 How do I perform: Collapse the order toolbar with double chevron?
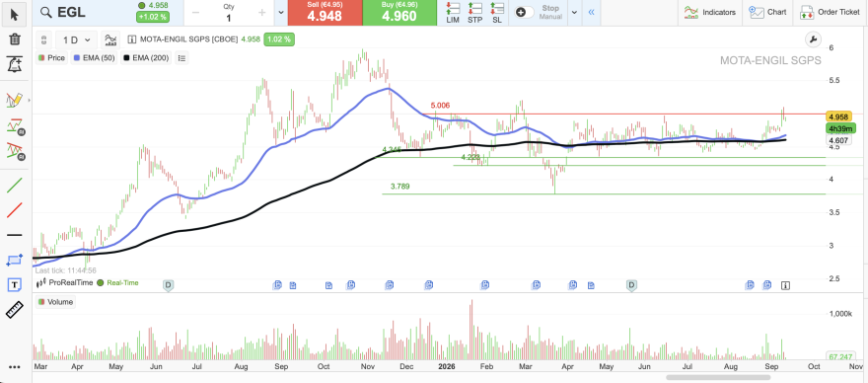591,12
